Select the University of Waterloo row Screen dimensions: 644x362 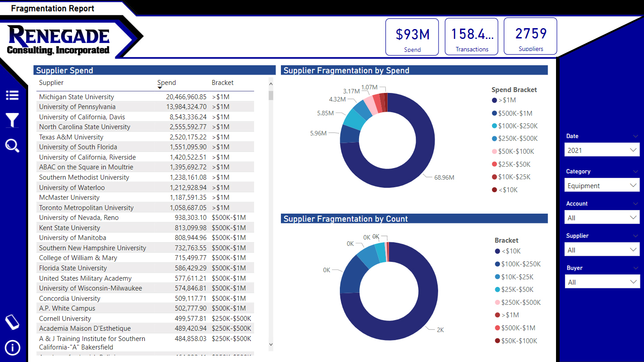pos(145,187)
